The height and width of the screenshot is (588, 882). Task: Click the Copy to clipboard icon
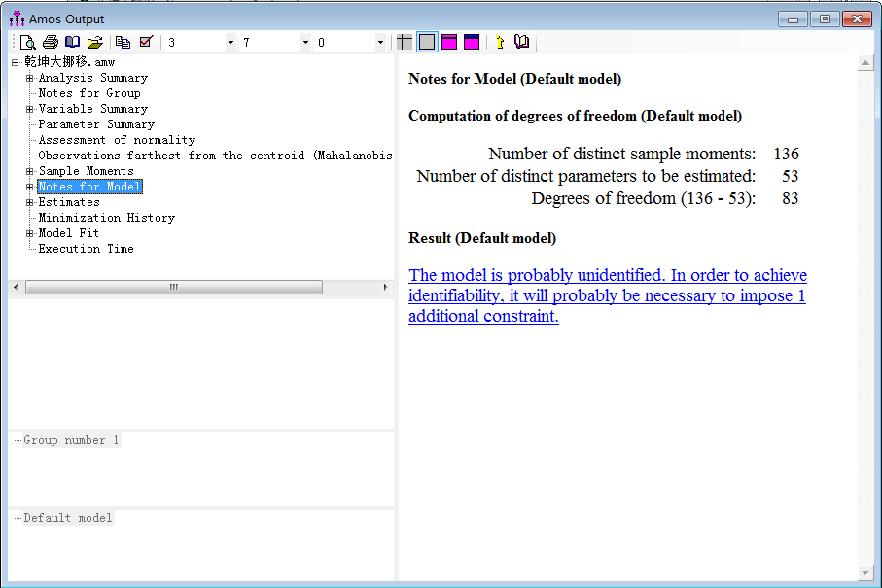point(123,42)
